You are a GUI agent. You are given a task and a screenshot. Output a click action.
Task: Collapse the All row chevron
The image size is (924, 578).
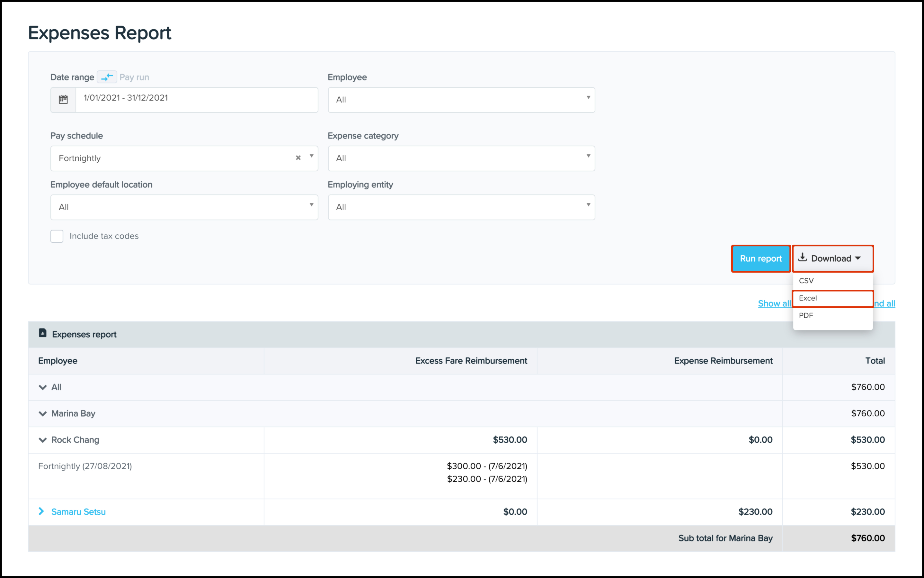(43, 387)
